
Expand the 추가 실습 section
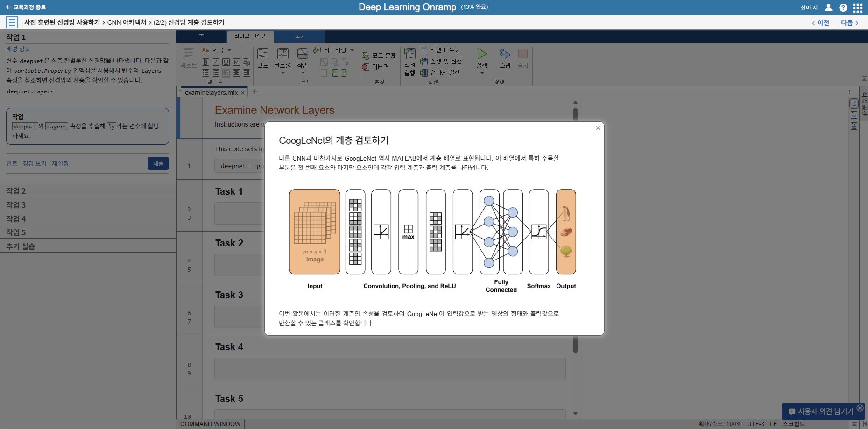point(88,246)
